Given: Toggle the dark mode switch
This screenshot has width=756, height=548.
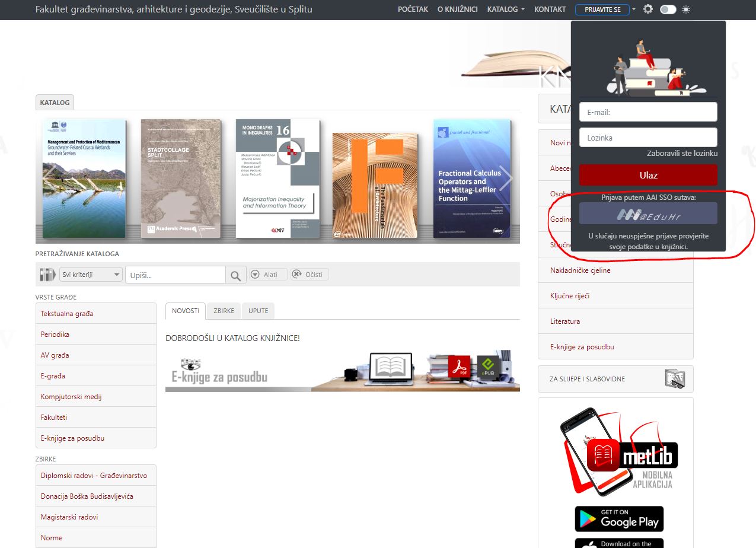Looking at the screenshot, I should pyautogui.click(x=668, y=9).
